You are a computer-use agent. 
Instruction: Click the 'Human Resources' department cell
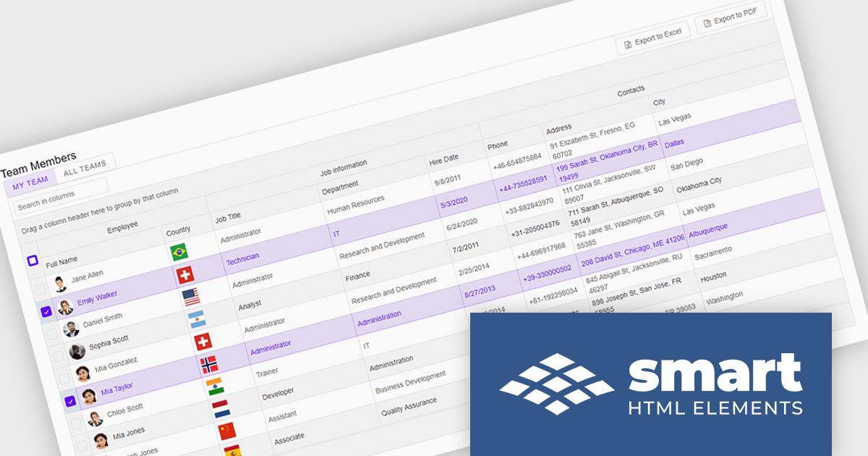tap(356, 205)
